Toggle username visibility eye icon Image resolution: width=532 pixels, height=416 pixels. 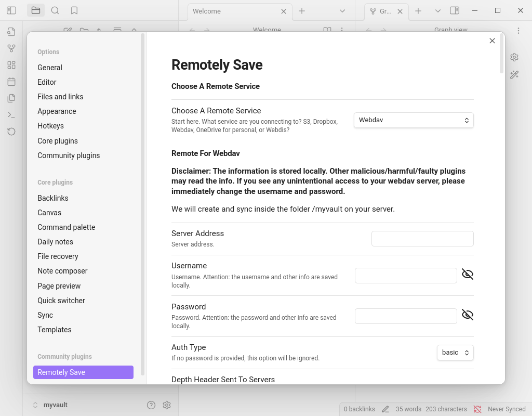coord(468,274)
